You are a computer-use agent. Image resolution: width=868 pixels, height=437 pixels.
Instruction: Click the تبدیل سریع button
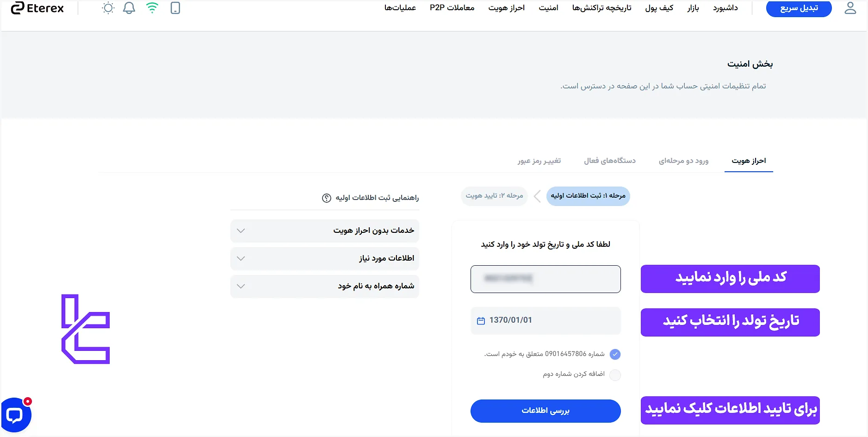pos(799,7)
